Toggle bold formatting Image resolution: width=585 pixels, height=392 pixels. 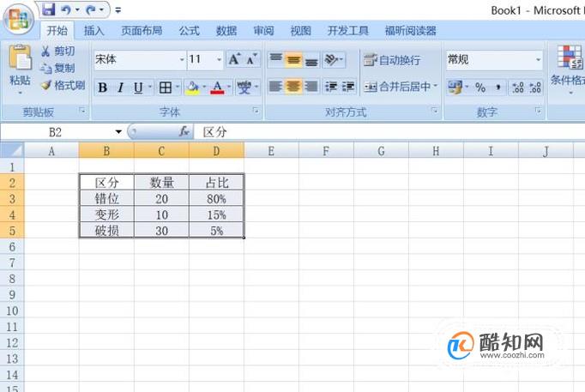tap(103, 87)
